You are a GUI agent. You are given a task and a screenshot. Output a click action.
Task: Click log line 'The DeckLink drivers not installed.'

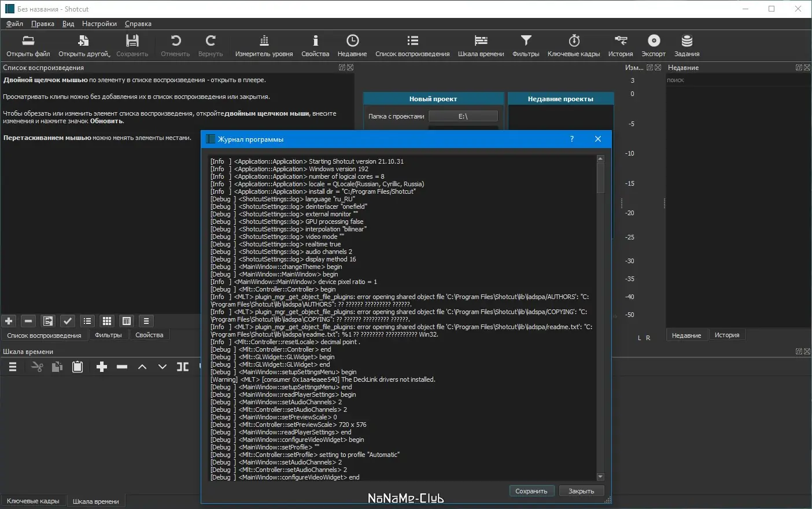(x=389, y=379)
